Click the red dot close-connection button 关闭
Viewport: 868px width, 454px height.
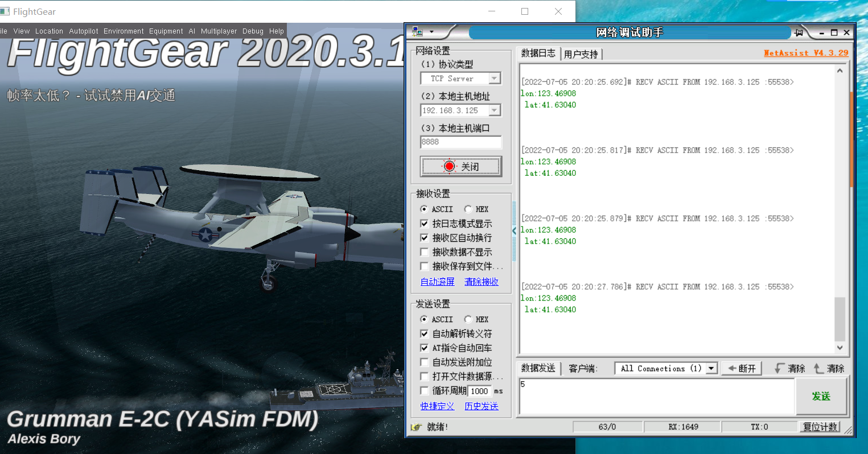(461, 166)
